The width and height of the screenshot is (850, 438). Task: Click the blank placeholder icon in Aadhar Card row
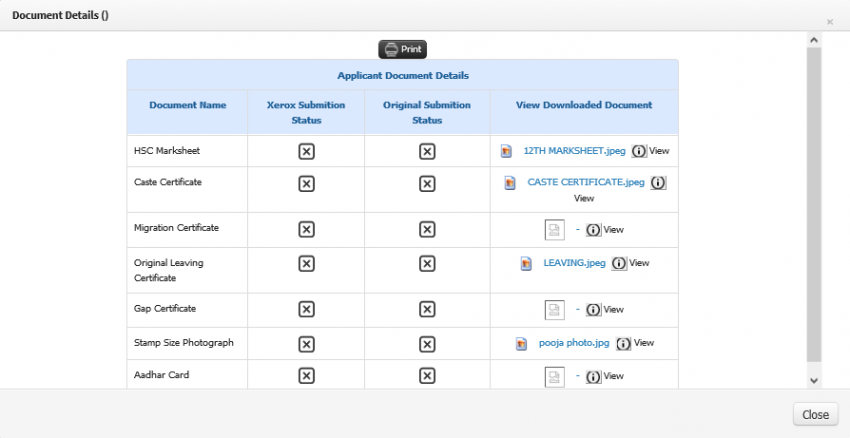(x=555, y=377)
